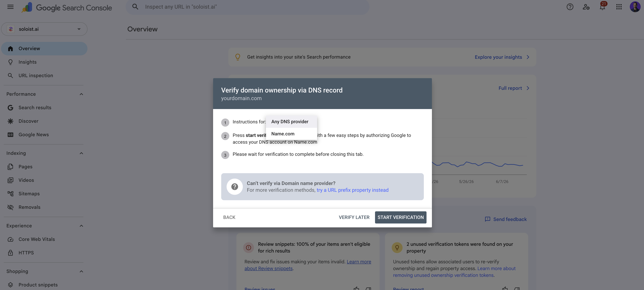The width and height of the screenshot is (644, 290).
Task: Click the Google Search Console logo
Action: (x=67, y=7)
